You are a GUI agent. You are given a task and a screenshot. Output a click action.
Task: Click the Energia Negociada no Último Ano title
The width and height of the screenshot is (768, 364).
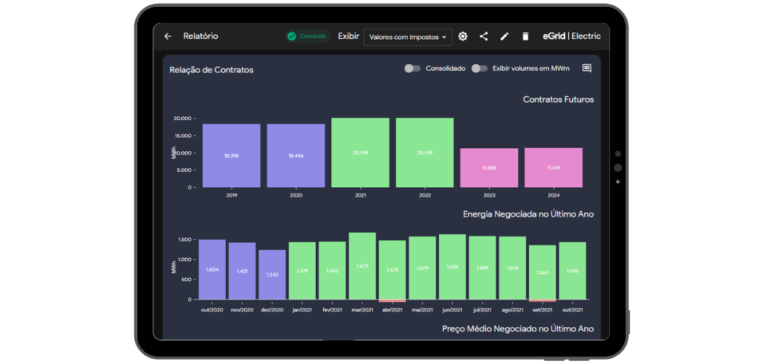pos(528,215)
